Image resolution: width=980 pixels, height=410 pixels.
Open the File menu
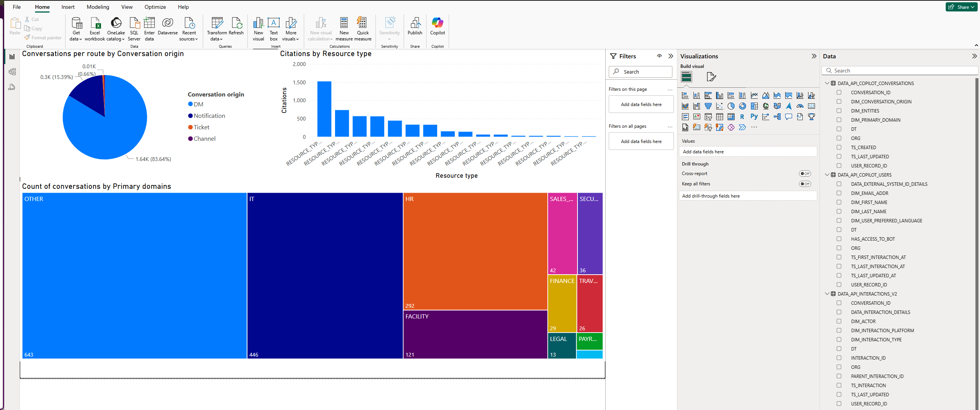17,7
